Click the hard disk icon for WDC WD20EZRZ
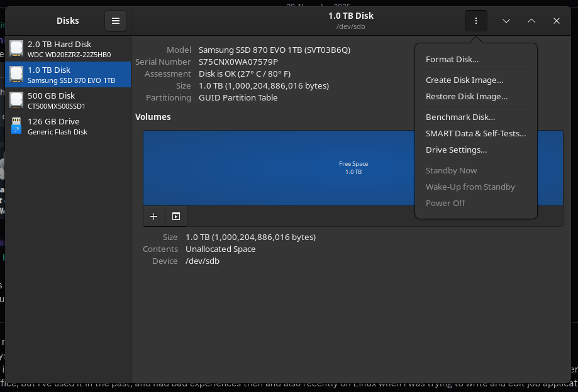 (17, 48)
